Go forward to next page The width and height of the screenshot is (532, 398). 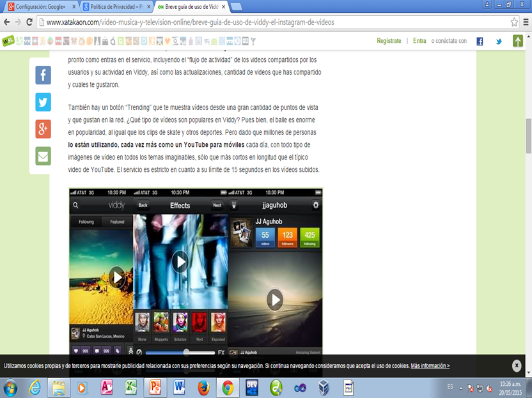[18, 22]
